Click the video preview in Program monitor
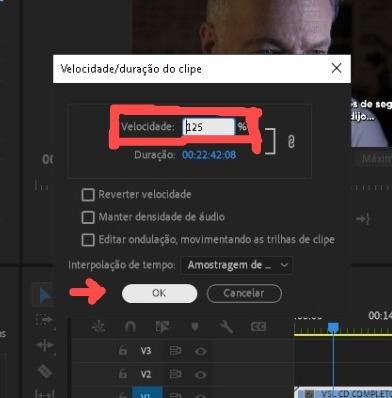This screenshot has height=398, width=392. coord(262,27)
